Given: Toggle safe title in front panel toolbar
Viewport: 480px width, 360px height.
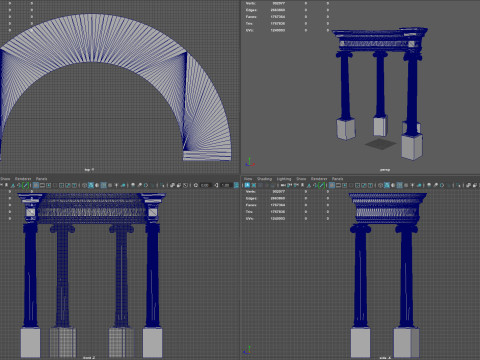Looking at the screenshot, I should 74,185.
